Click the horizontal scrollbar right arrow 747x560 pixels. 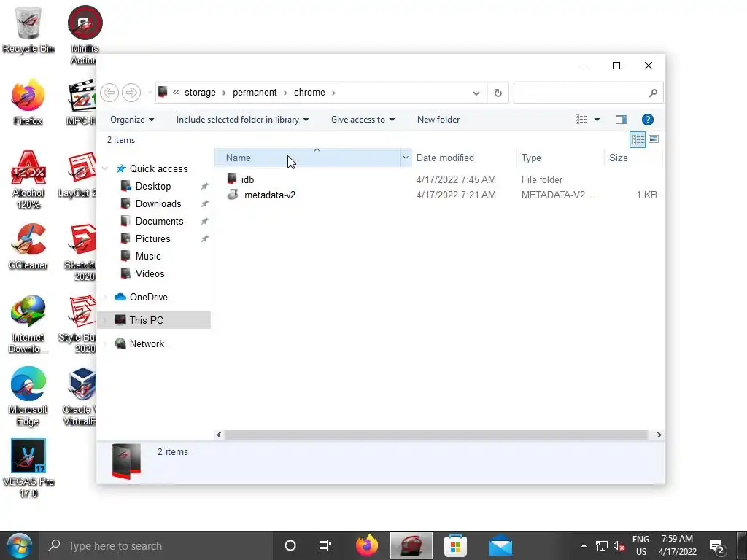(659, 435)
